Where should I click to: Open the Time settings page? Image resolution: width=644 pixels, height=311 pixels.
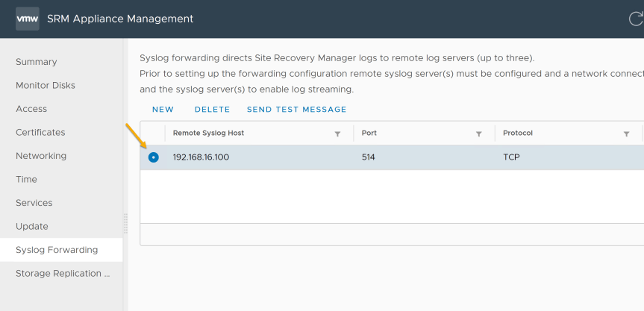tap(26, 179)
